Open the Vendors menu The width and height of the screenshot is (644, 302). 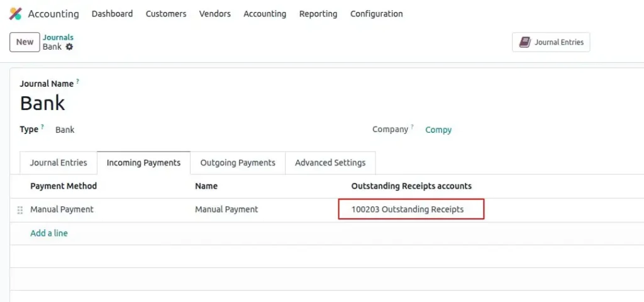[215, 14]
